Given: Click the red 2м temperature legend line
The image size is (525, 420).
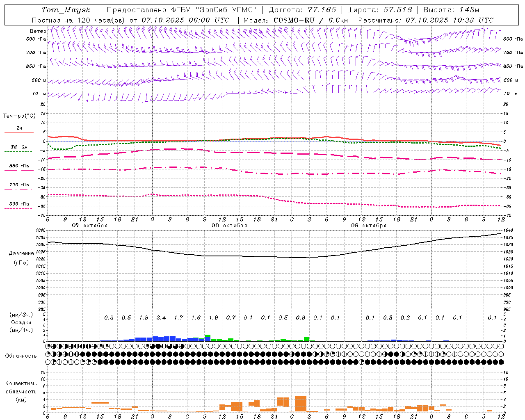Looking at the screenshot, I should click(19, 132).
